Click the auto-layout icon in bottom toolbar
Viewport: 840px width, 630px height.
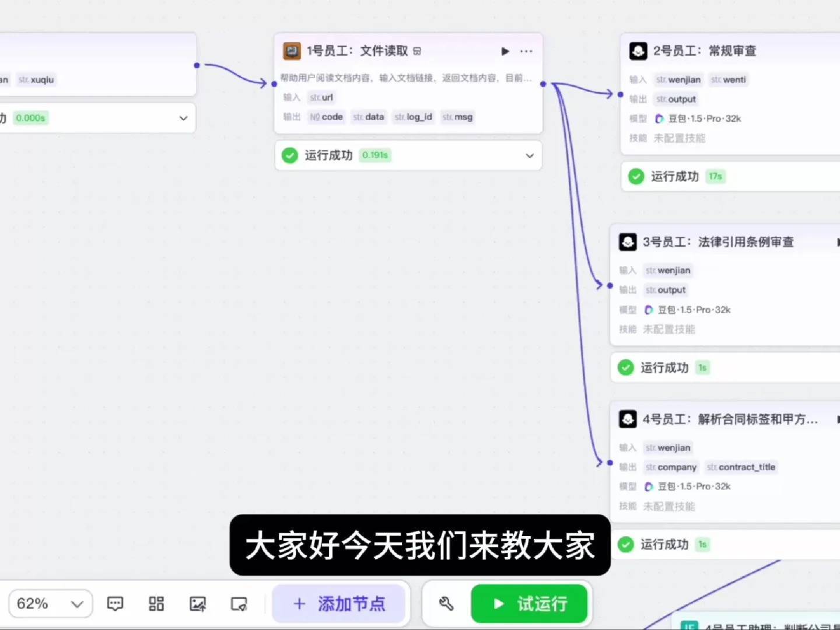[156, 604]
